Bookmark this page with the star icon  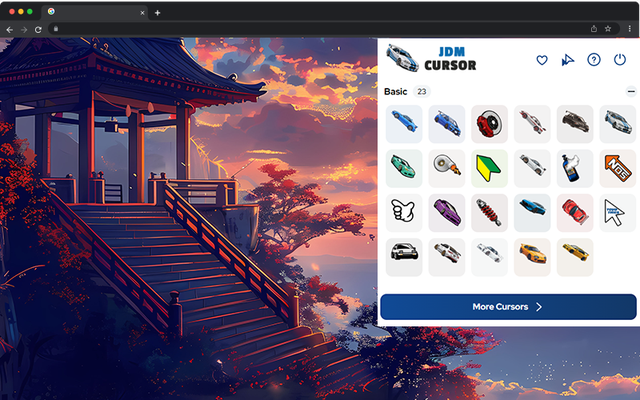coord(608,29)
